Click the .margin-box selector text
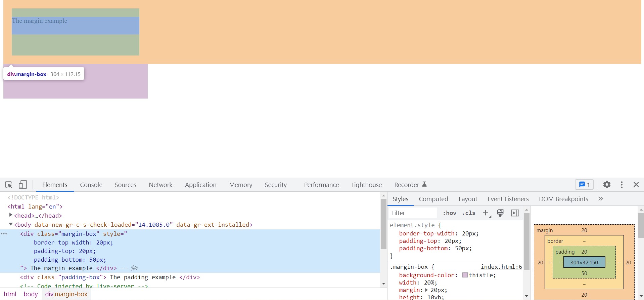644x300 pixels. (x=409, y=267)
